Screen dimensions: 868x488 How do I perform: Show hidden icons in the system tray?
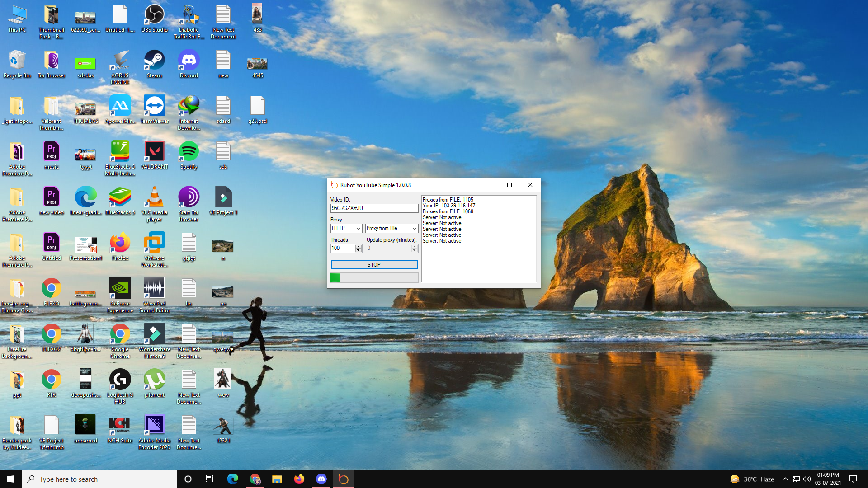[x=785, y=479]
